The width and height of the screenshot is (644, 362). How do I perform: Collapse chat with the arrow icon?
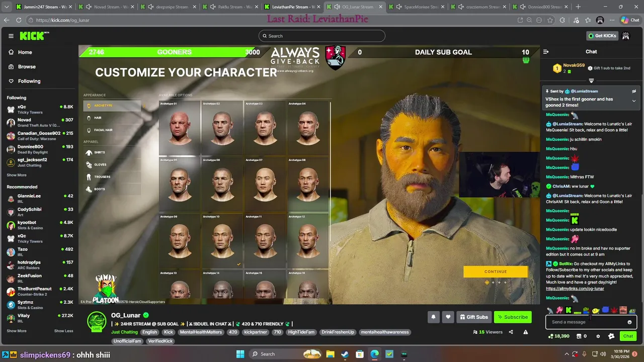[546, 52]
